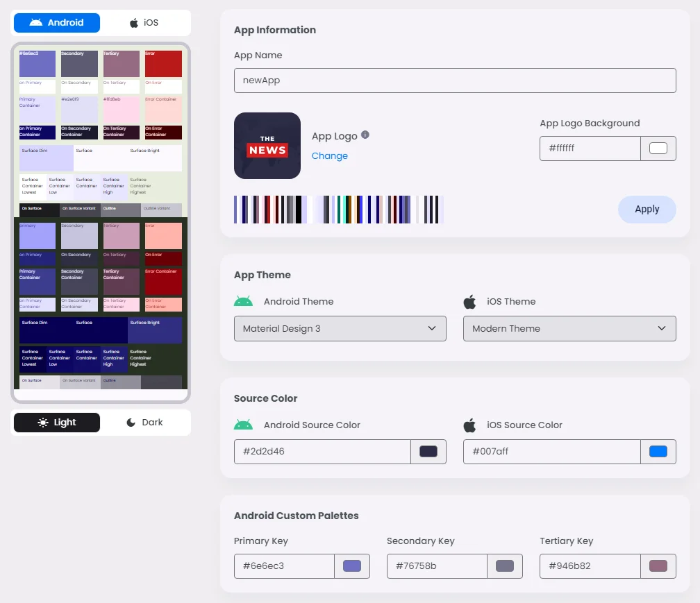Select the Android platform tab
This screenshot has width=700, height=603.
click(x=57, y=23)
